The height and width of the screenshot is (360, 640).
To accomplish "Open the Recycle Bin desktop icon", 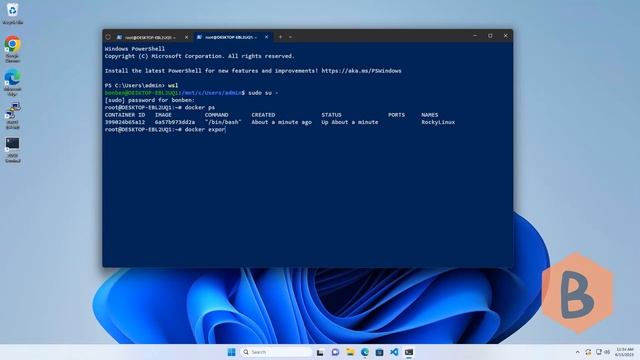I will tap(13, 13).
